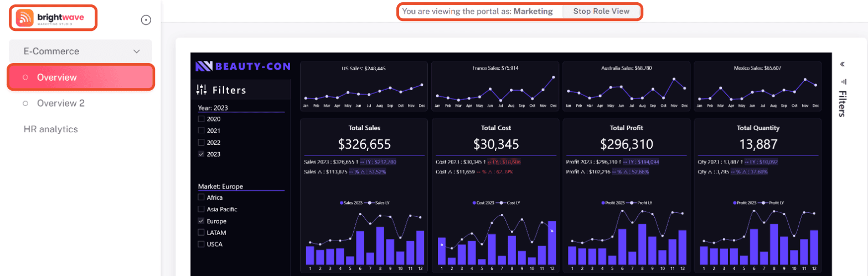Collapse sidebar using the circle dot icon
This screenshot has width=868, height=276.
[146, 20]
